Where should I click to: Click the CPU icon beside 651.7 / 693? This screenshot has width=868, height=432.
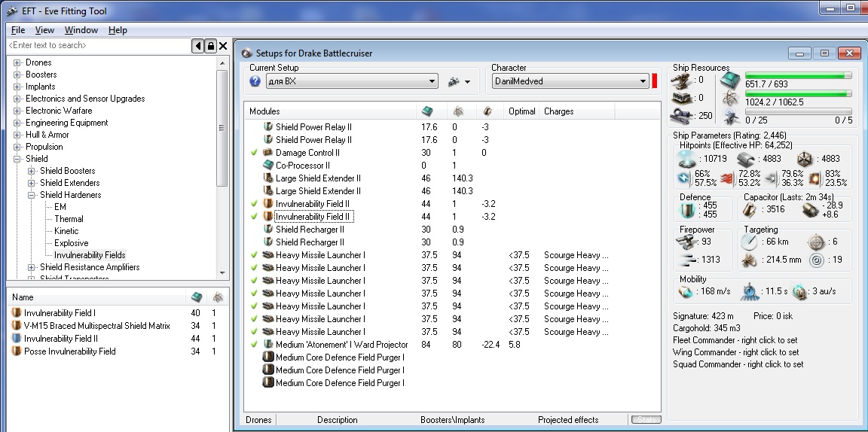(x=730, y=80)
